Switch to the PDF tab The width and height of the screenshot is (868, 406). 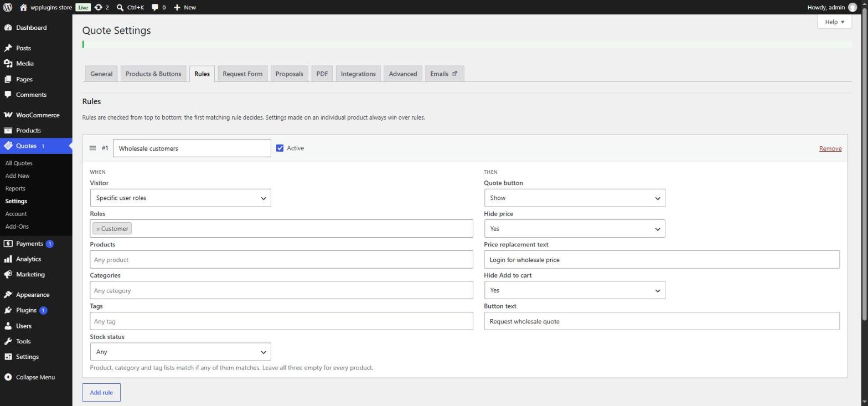[322, 74]
